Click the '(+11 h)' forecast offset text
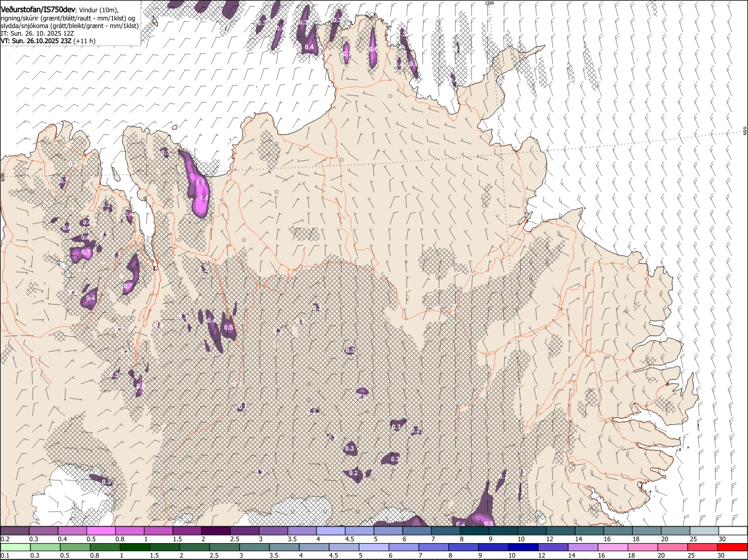The height and width of the screenshot is (560, 748). tap(84, 41)
